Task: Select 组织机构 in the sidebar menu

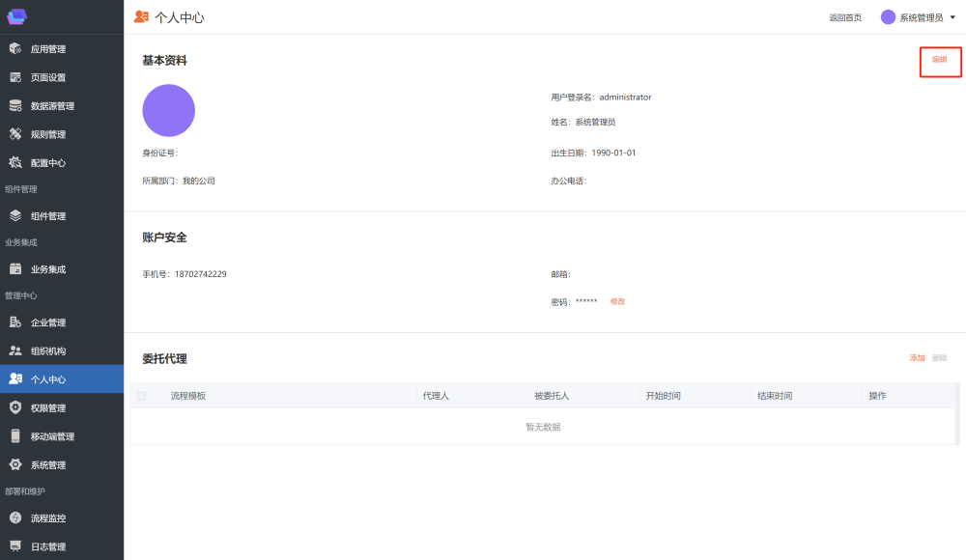Action: pyautogui.click(x=48, y=351)
